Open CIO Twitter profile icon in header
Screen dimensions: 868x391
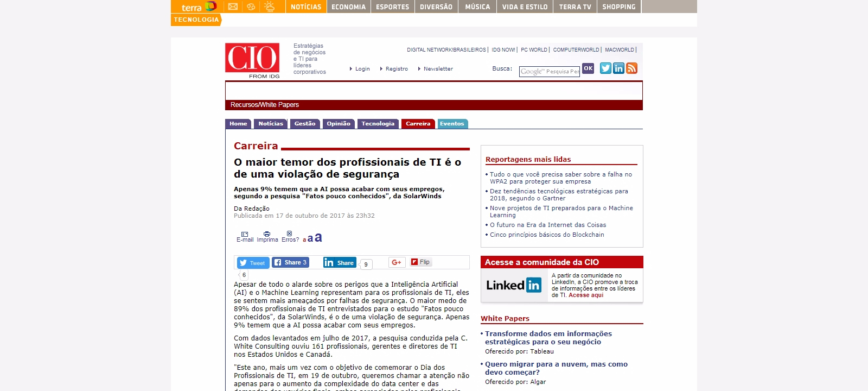pyautogui.click(x=605, y=68)
